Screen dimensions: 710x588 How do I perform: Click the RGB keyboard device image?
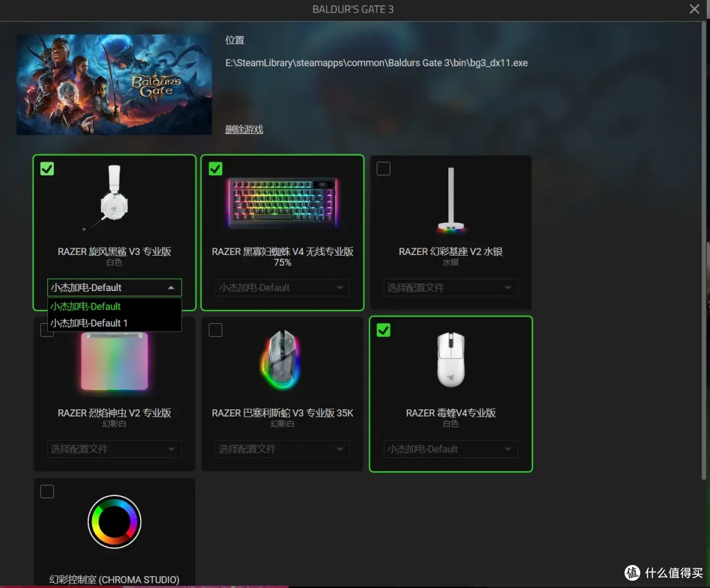click(x=283, y=202)
